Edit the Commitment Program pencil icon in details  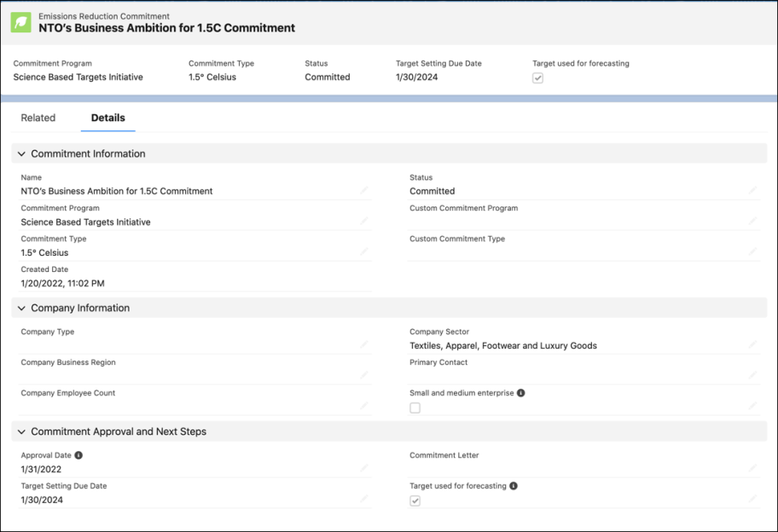click(x=364, y=221)
